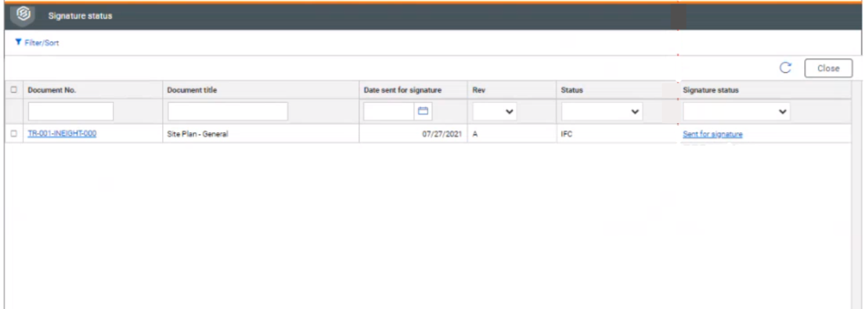
Task: Click the Date sent for signature field
Action: 388,111
